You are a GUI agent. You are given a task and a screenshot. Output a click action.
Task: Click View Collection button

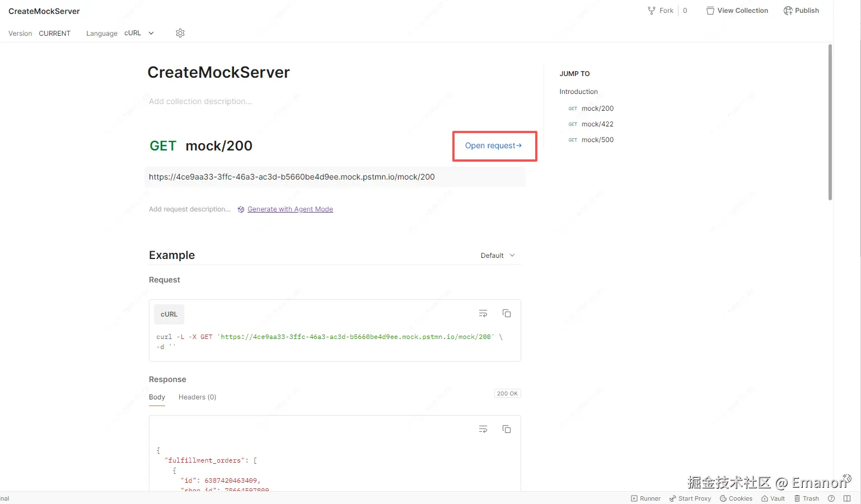(x=737, y=11)
